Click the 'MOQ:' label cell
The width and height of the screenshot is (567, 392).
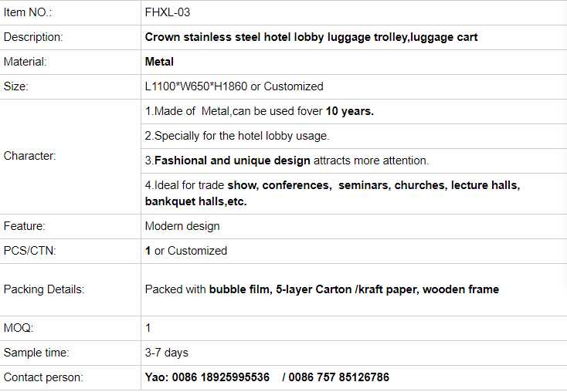point(19,328)
